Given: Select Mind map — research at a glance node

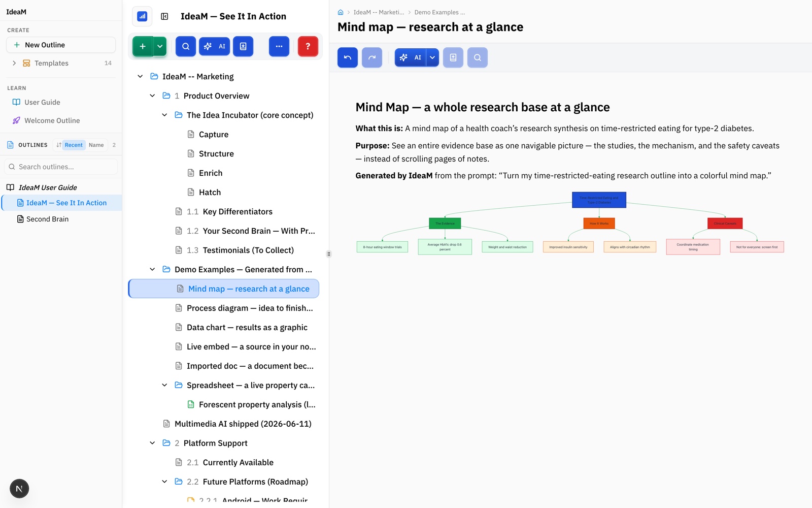Looking at the screenshot, I should [x=224, y=289].
